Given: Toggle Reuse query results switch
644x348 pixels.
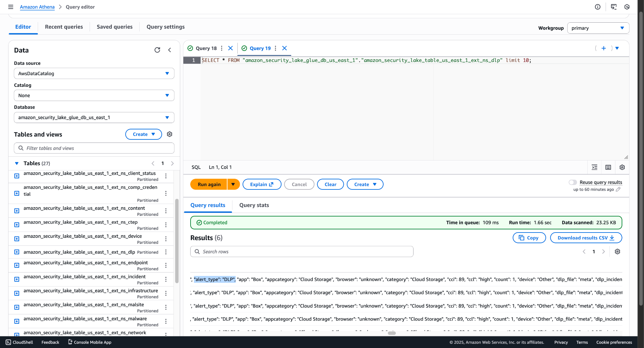Looking at the screenshot, I should tap(573, 182).
